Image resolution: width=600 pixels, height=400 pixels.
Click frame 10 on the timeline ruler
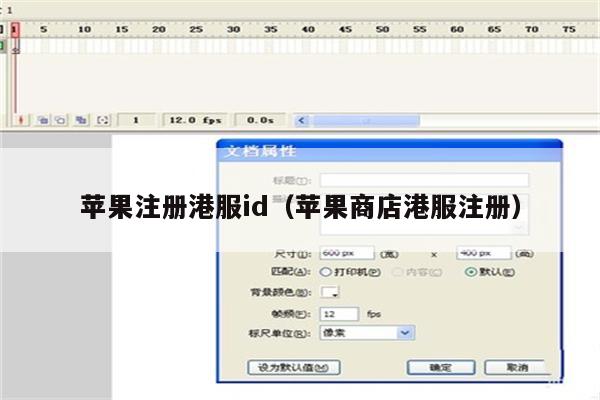click(84, 29)
